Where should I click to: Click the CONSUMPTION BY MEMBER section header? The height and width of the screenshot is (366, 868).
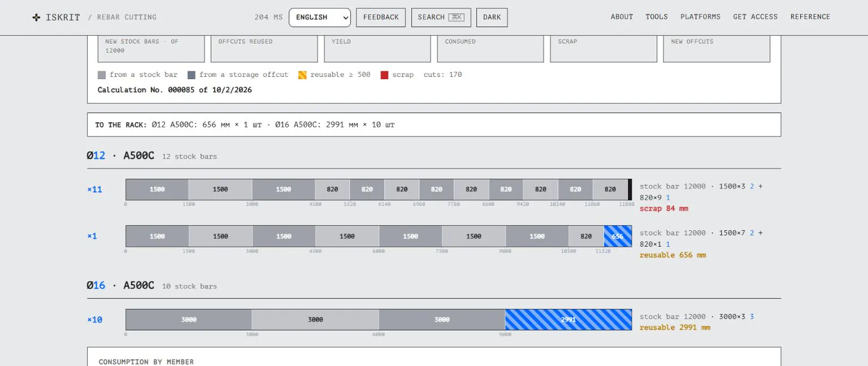pos(146,362)
